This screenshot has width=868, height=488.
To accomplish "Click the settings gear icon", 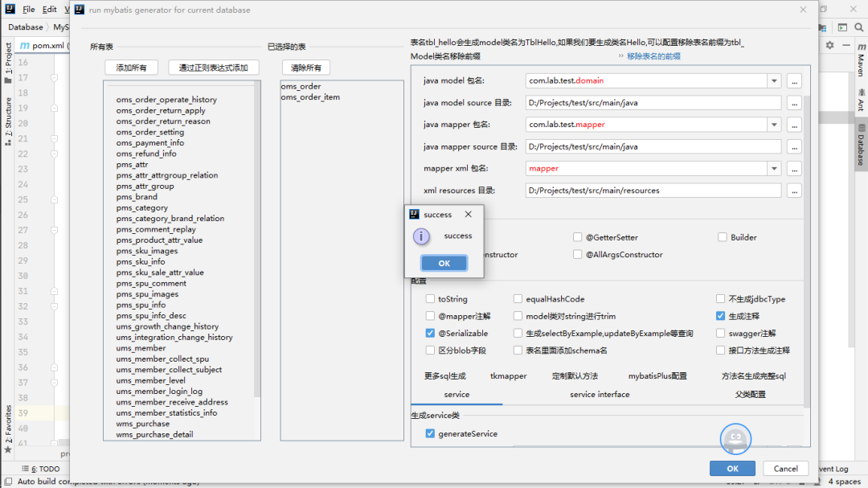I will pyautogui.click(x=829, y=46).
